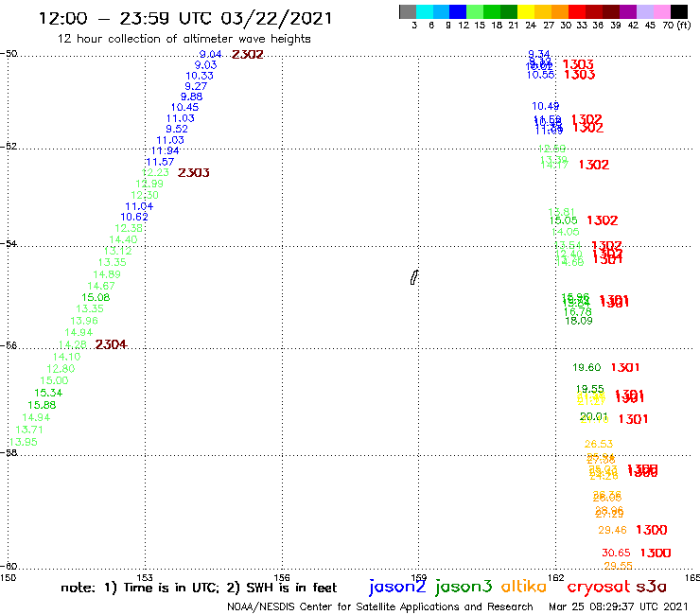Click the altika legend label

pyautogui.click(x=524, y=587)
